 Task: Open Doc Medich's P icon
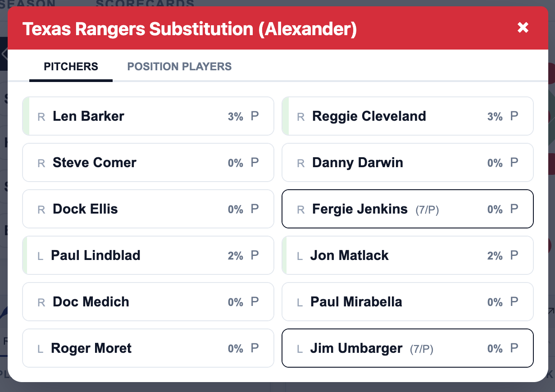pyautogui.click(x=255, y=301)
